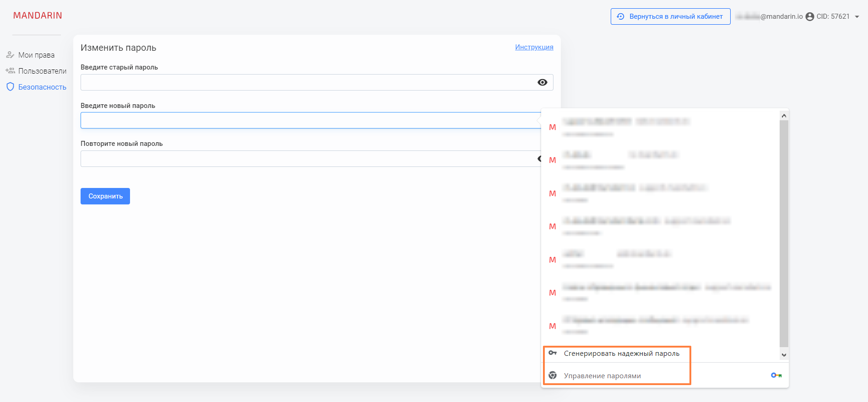Image resolution: width=868 pixels, height=402 pixels.
Task: Click the Пользователи add-user icon
Action: 10,71
